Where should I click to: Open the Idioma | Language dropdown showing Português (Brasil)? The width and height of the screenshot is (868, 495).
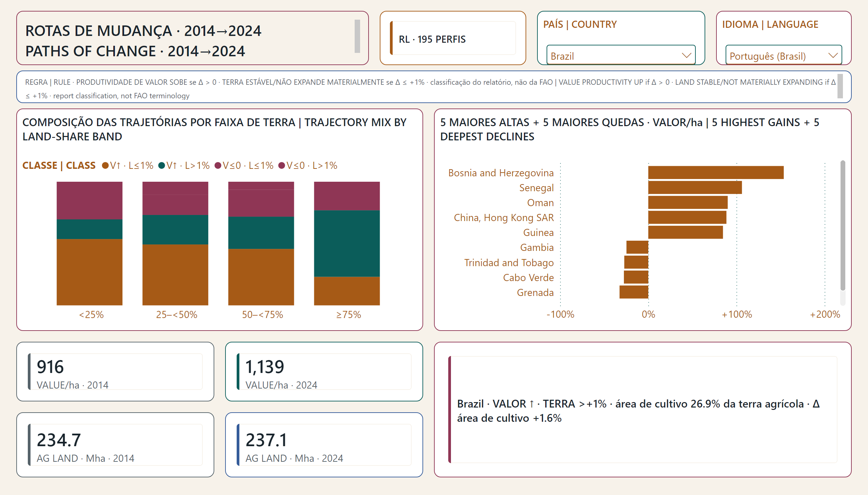[x=783, y=55]
